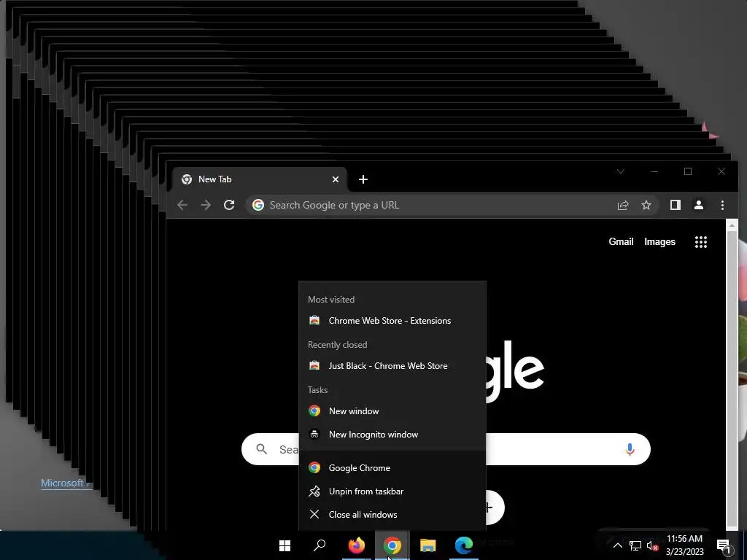The image size is (747, 560).
Task: Click the Chrome back arrow
Action: point(182,205)
